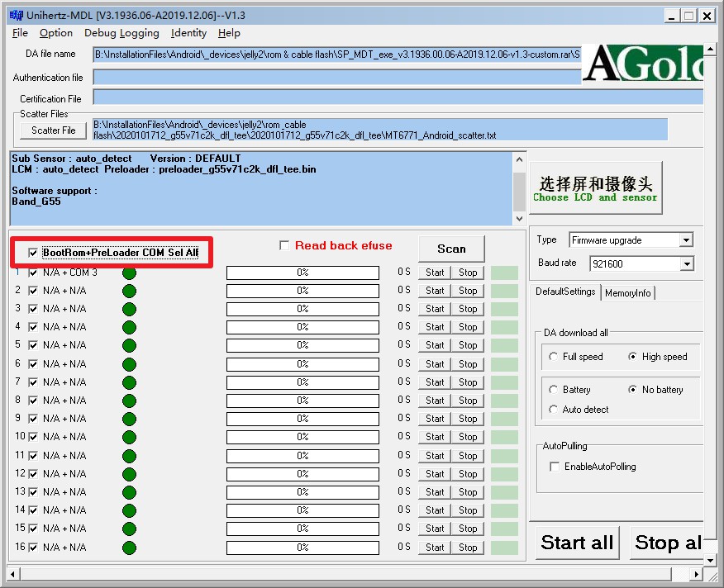The height and width of the screenshot is (588, 724).
Task: Open the Baud rate dropdown showing 921600
Action: 687,264
